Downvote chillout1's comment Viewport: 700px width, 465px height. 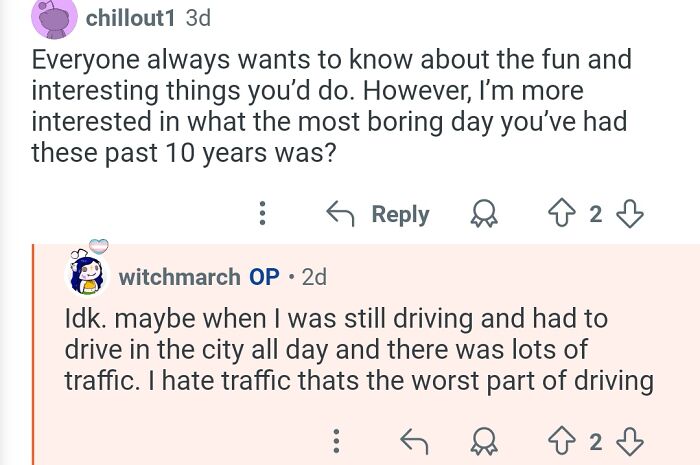[631, 213]
